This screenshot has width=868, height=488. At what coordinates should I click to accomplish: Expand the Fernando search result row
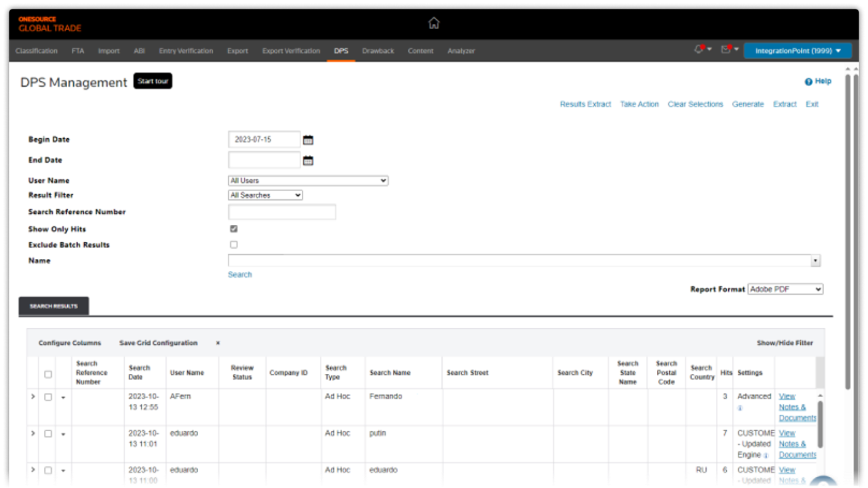tap(33, 396)
